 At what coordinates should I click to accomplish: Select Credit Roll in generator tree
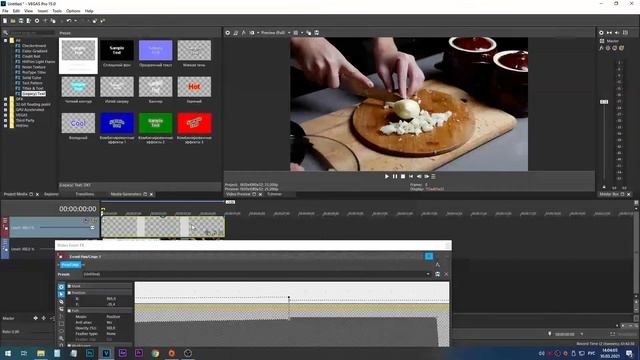31,56
